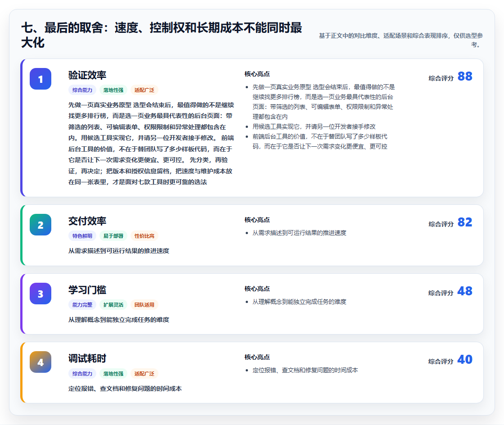Select the 交付效率 card title
Image resolution: width=504 pixels, height=425 pixels.
click(87, 221)
